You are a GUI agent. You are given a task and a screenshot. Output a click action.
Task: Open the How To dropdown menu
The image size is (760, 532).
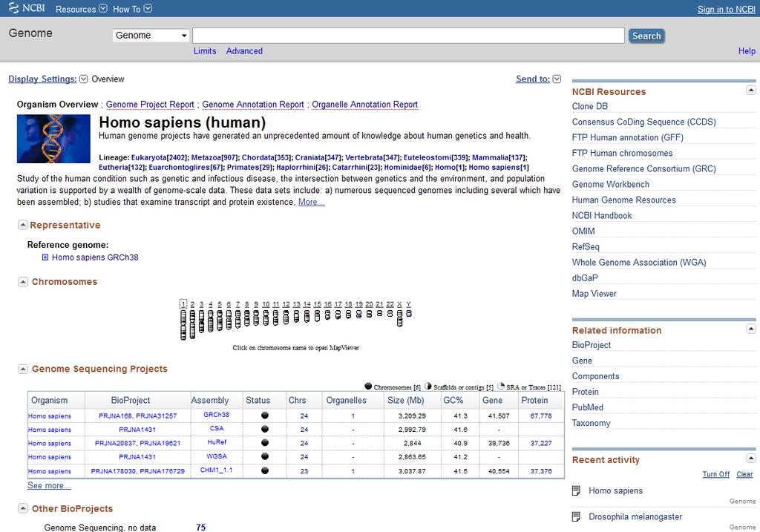pyautogui.click(x=132, y=9)
